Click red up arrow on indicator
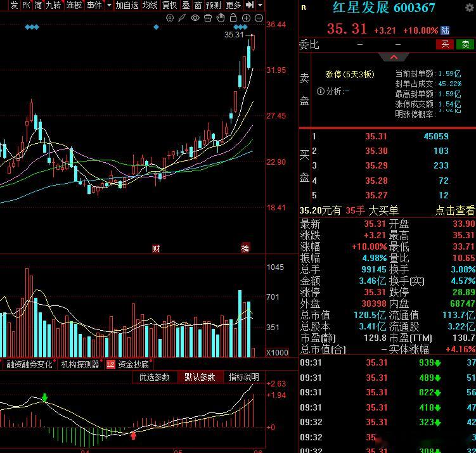 pos(133,436)
